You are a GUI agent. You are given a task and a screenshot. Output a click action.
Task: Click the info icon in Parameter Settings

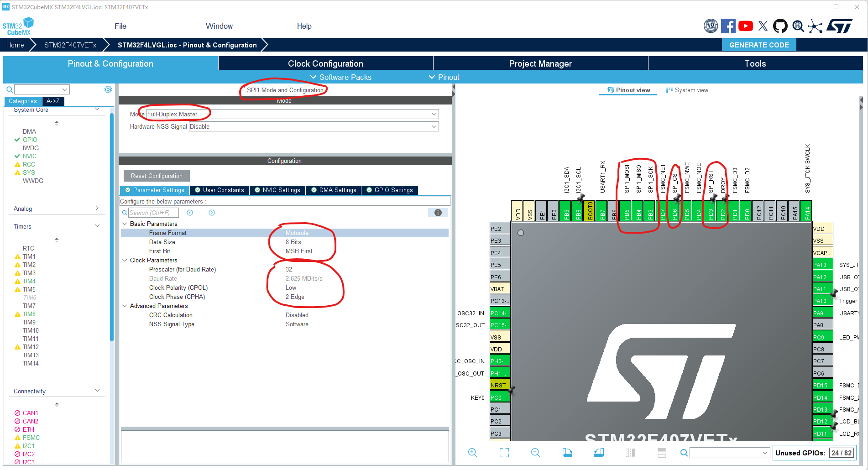click(438, 212)
